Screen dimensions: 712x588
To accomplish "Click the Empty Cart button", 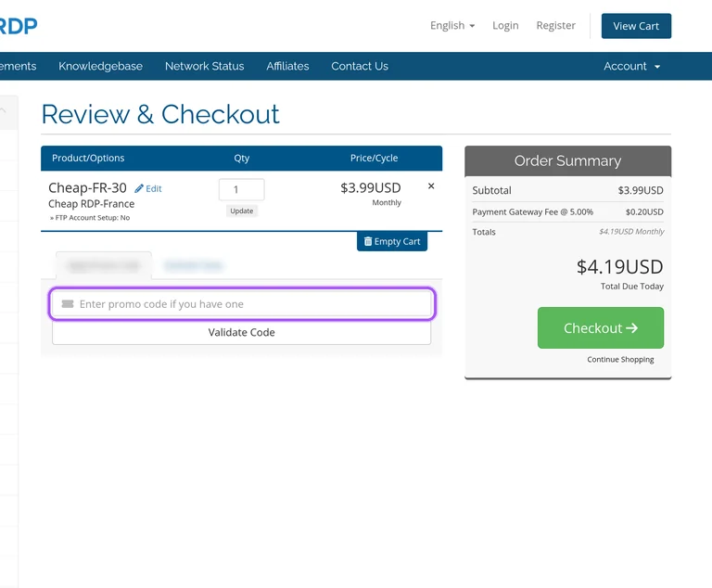I will [392, 241].
